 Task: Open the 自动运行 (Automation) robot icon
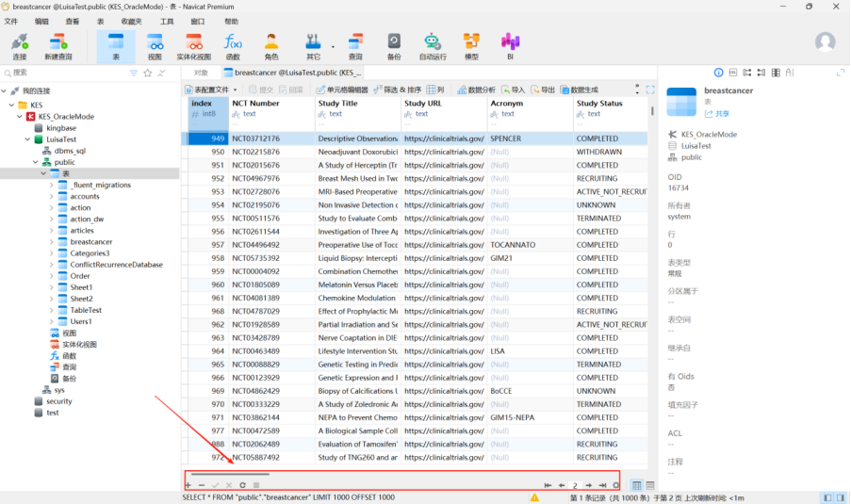click(433, 45)
